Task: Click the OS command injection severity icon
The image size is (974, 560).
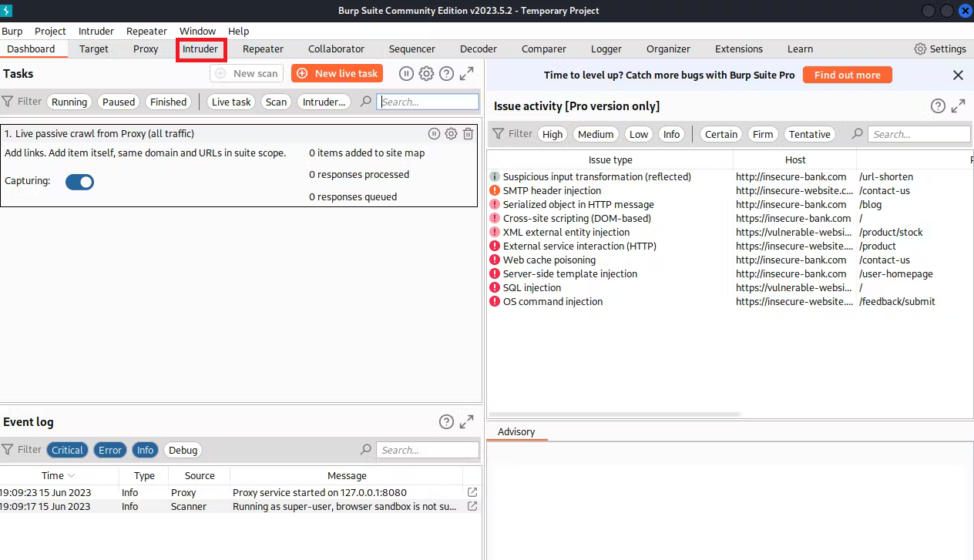Action: coord(495,301)
